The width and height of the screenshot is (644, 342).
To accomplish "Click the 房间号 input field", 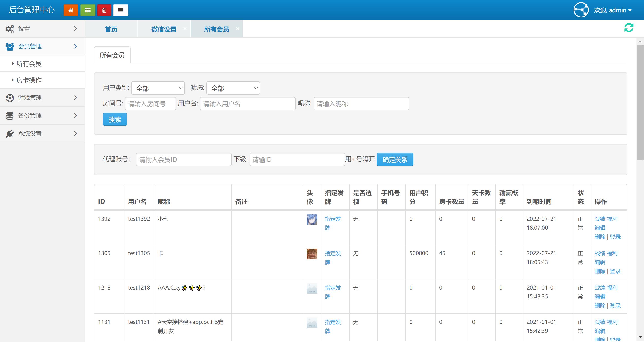I will click(x=150, y=104).
